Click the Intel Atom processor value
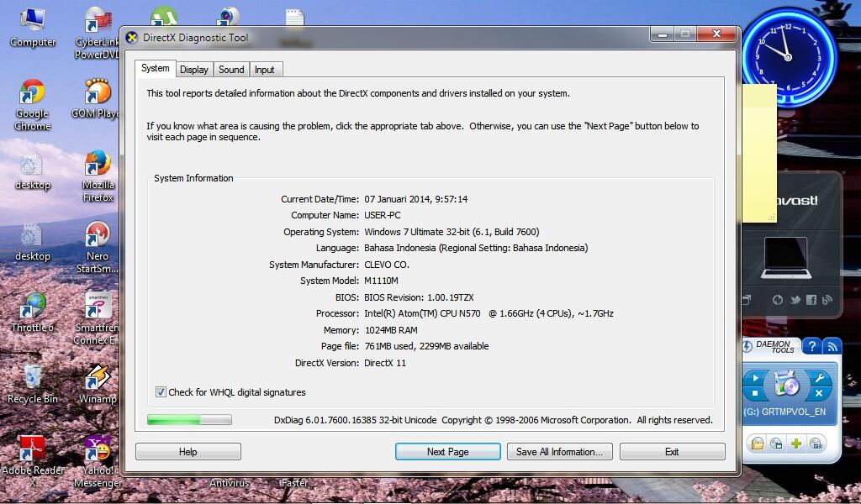The height and width of the screenshot is (504, 861). pos(489,313)
